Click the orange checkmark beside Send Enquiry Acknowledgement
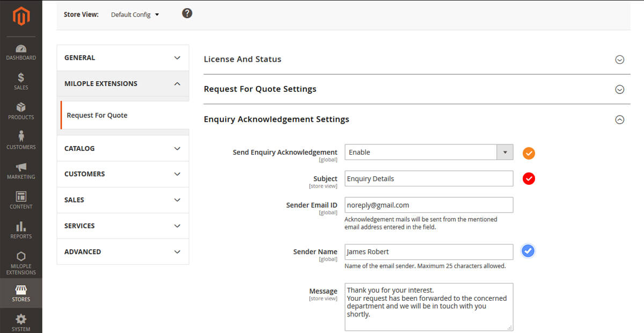 click(x=529, y=153)
